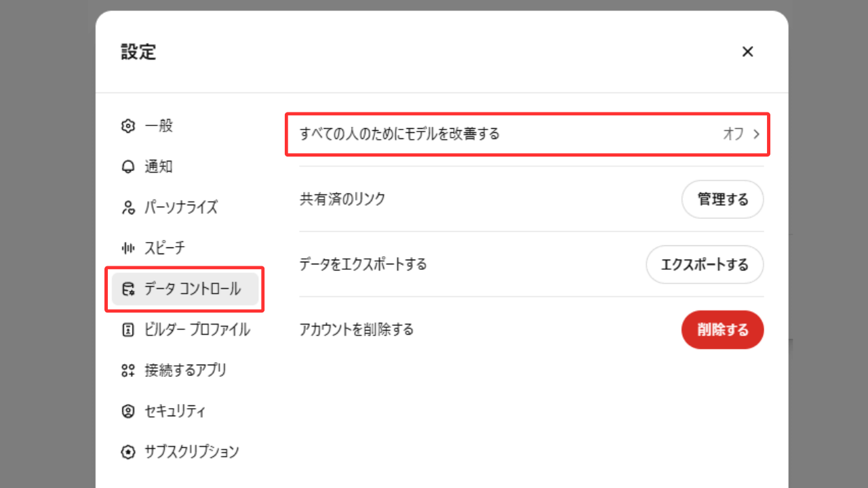This screenshot has height=488, width=868.
Task: Click the オフ status label
Action: click(x=733, y=134)
